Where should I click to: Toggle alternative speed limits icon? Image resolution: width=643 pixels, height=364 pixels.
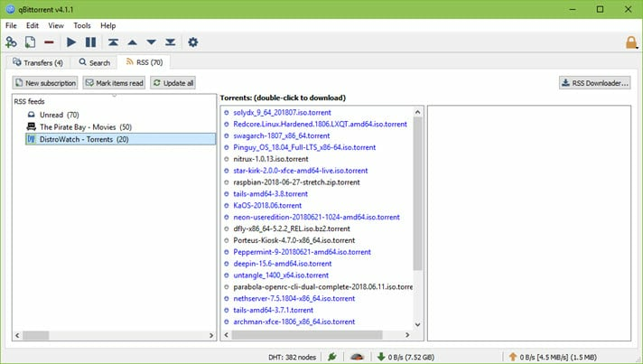pos(358,357)
